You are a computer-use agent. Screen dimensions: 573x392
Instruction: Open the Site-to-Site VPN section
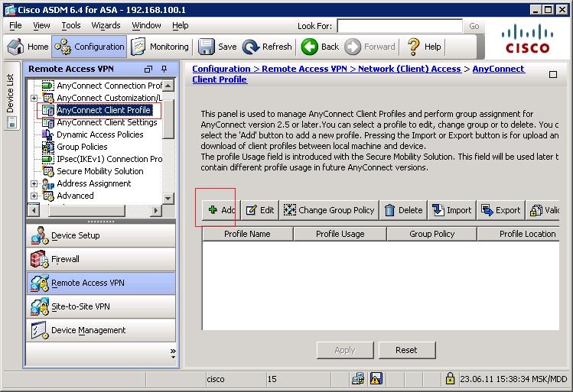pos(101,306)
